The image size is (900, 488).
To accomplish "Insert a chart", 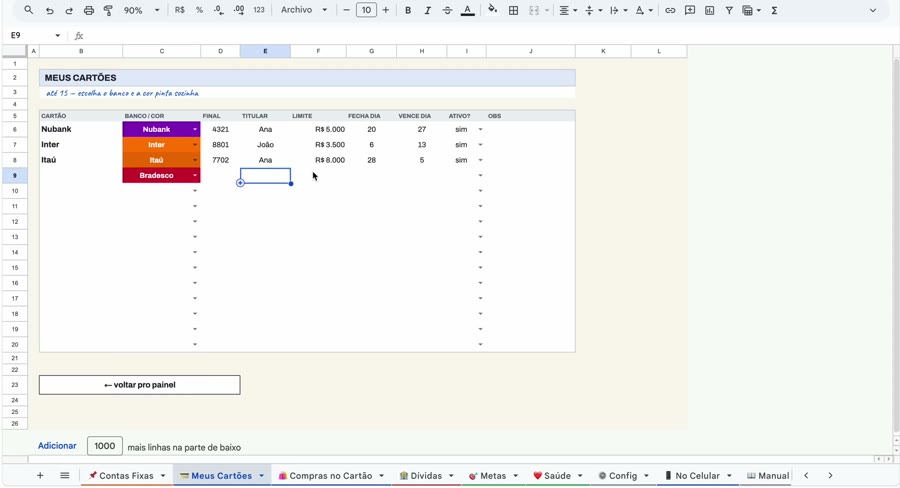I will [709, 10].
